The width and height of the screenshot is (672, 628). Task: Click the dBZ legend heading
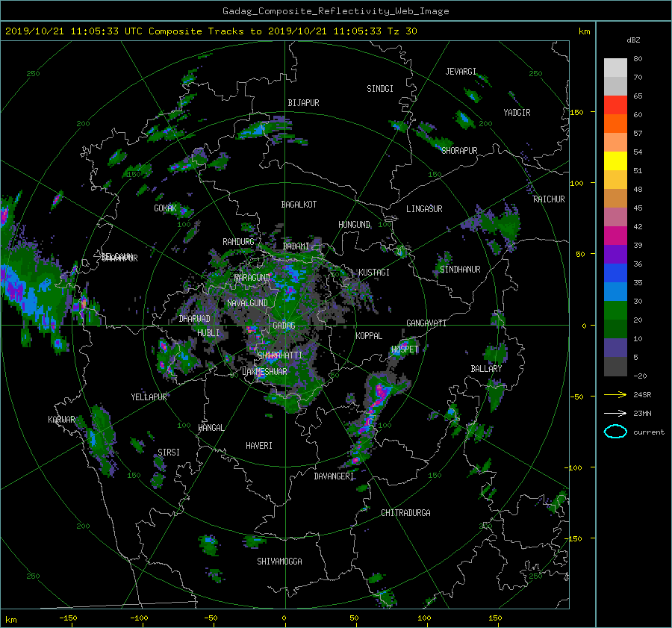click(633, 40)
